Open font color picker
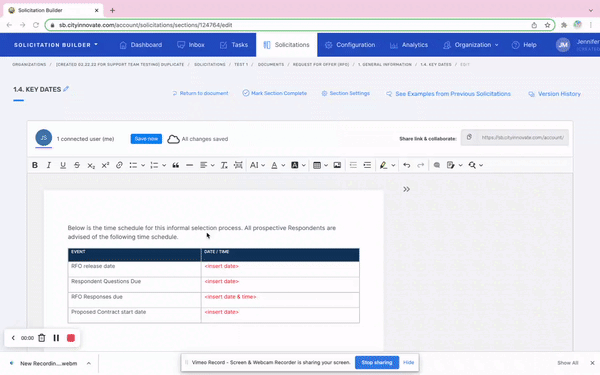The image size is (600, 375). tap(278, 165)
